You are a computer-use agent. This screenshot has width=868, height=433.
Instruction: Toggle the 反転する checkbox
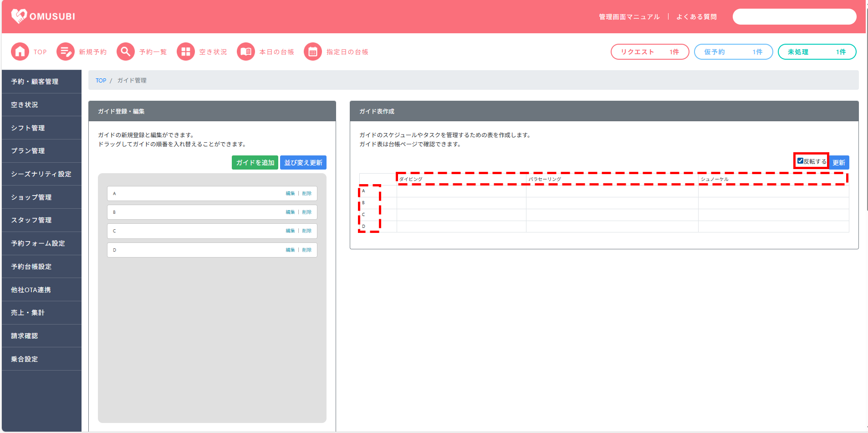(x=800, y=161)
